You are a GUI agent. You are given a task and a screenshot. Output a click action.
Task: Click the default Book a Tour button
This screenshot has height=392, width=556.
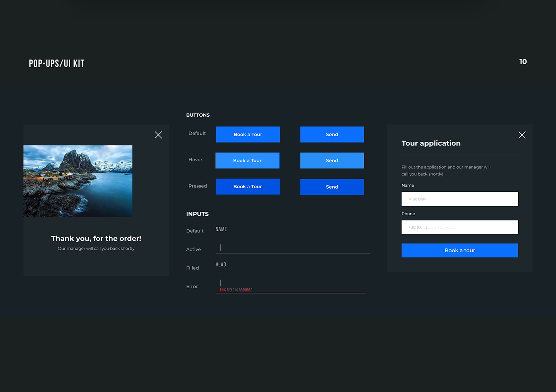tap(248, 135)
